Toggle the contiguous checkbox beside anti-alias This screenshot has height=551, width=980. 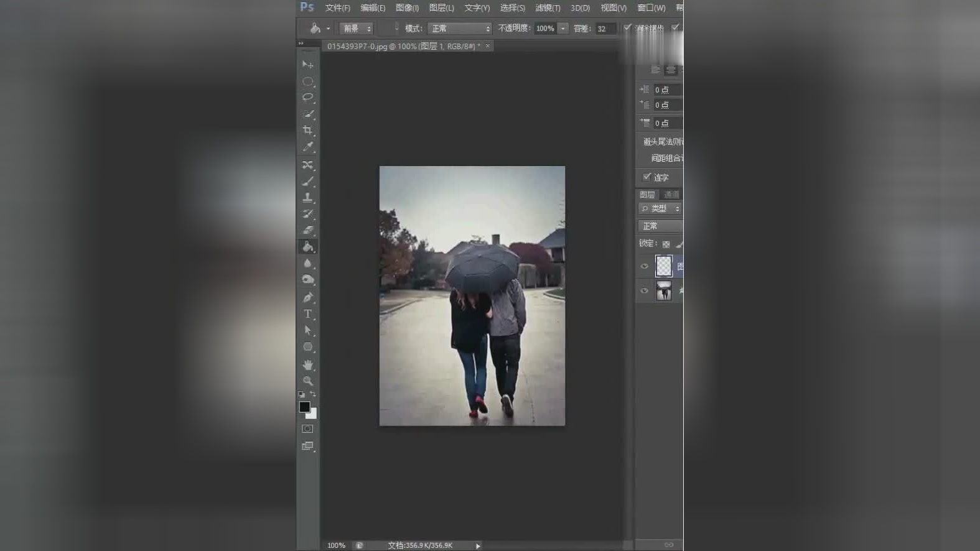click(675, 27)
